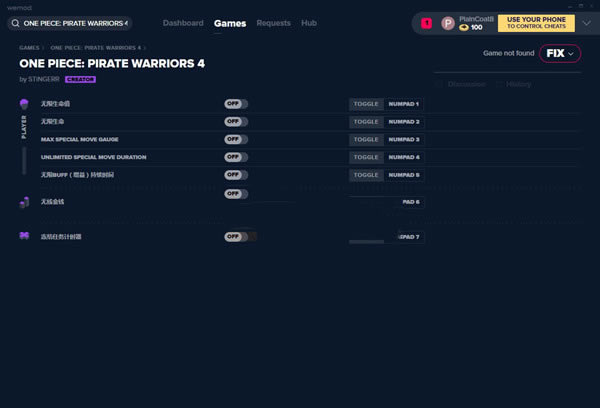Image resolution: width=600 pixels, height=408 pixels.
Task: Toggle Max Special Move Gauge cheat on
Action: click(236, 139)
